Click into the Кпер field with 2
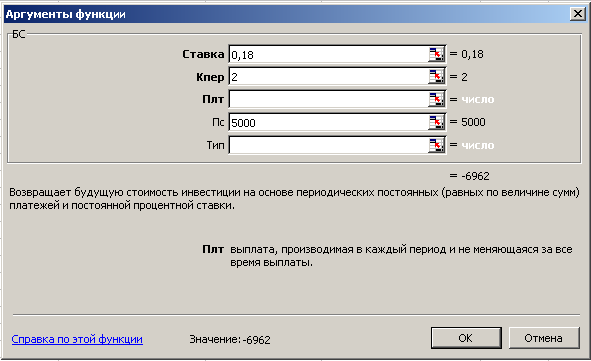The width and height of the screenshot is (591, 361). (328, 77)
